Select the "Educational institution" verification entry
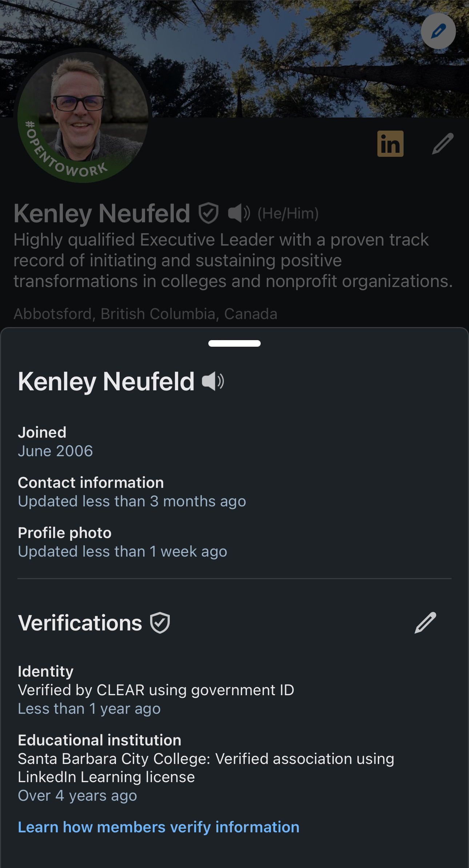Viewport: 469px width, 868px height. (206, 768)
